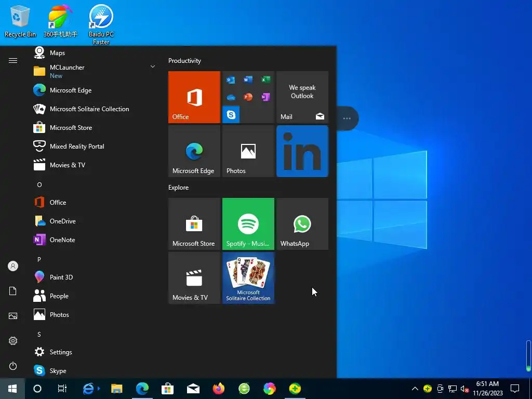Open the WhatsApp tile
The image size is (532, 399).
point(302,224)
